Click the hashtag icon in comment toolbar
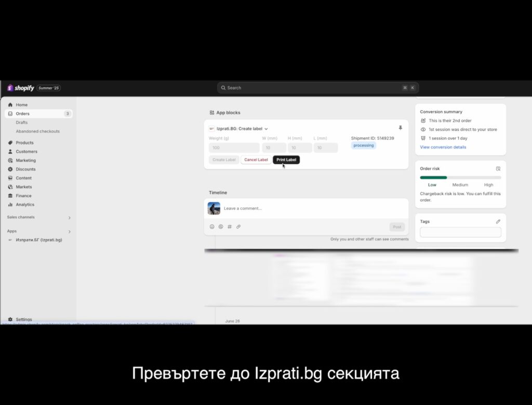 point(230,227)
